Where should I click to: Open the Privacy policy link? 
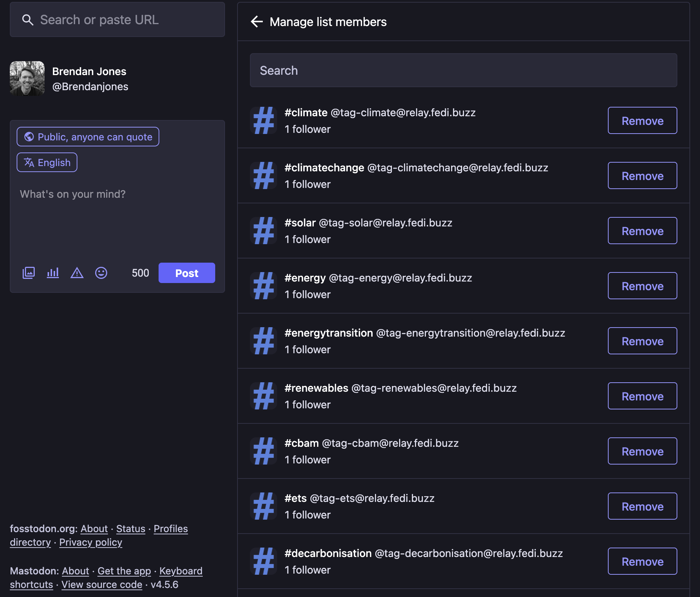91,542
